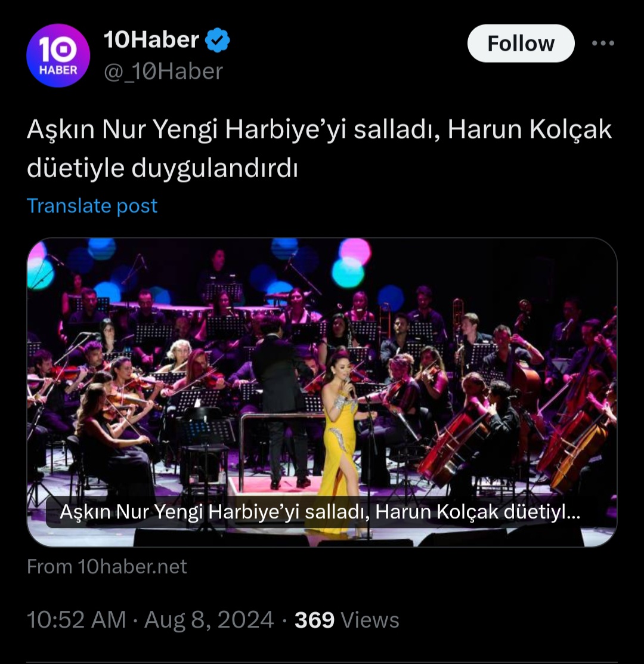Click the 10Haber display name
This screenshot has height=664, width=644.
151,40
